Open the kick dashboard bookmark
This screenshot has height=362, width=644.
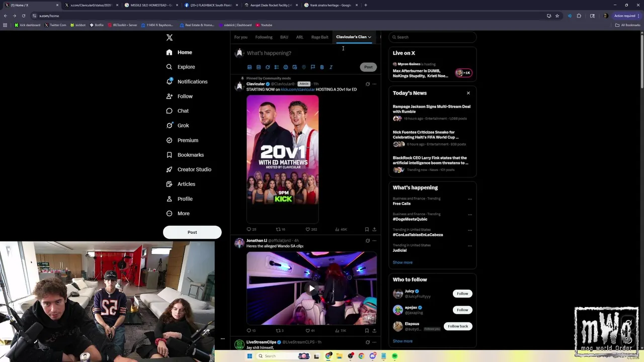28,25
